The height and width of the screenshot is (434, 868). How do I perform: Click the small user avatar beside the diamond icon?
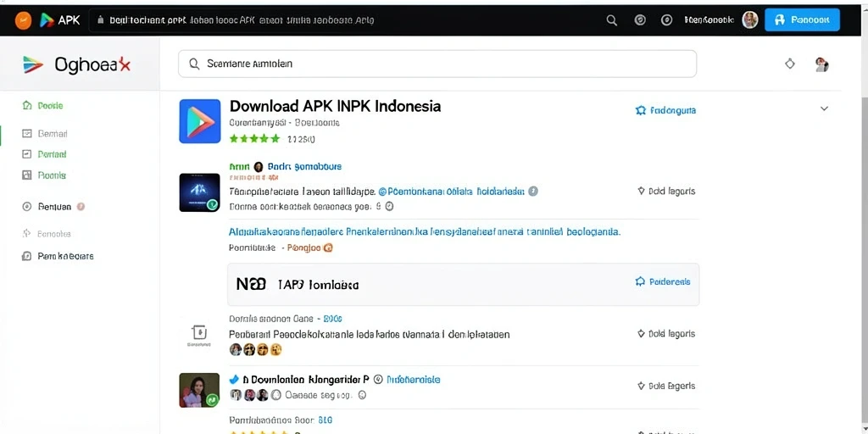(x=822, y=64)
